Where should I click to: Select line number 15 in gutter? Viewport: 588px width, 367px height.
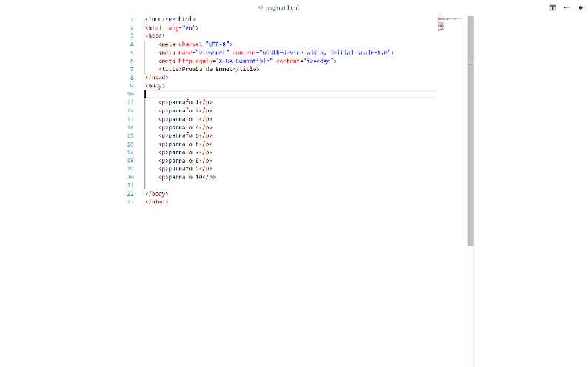(x=130, y=135)
